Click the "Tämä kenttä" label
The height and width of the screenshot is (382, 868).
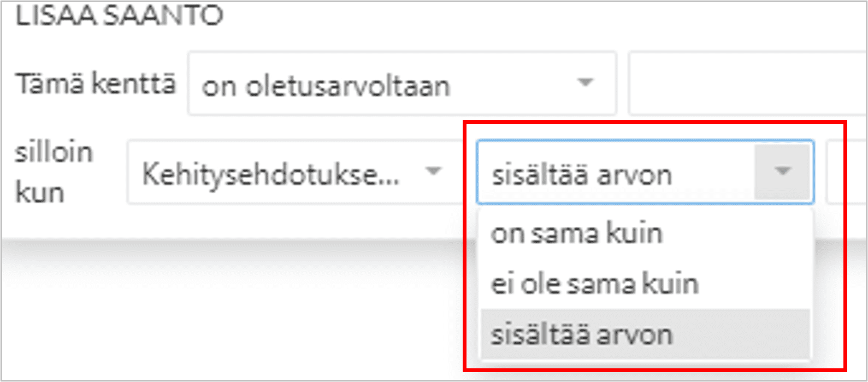pos(96,84)
